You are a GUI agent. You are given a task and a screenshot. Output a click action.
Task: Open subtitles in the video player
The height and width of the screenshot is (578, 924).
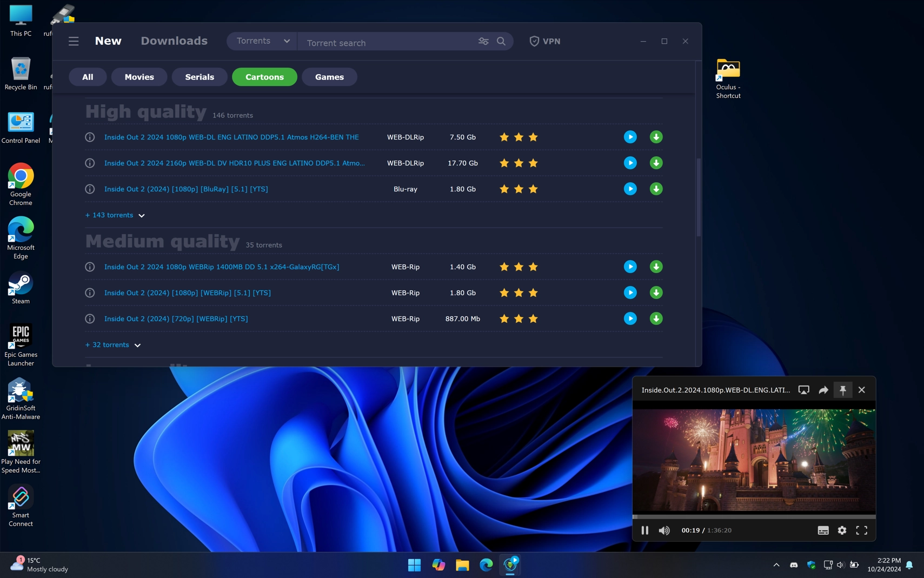(823, 530)
